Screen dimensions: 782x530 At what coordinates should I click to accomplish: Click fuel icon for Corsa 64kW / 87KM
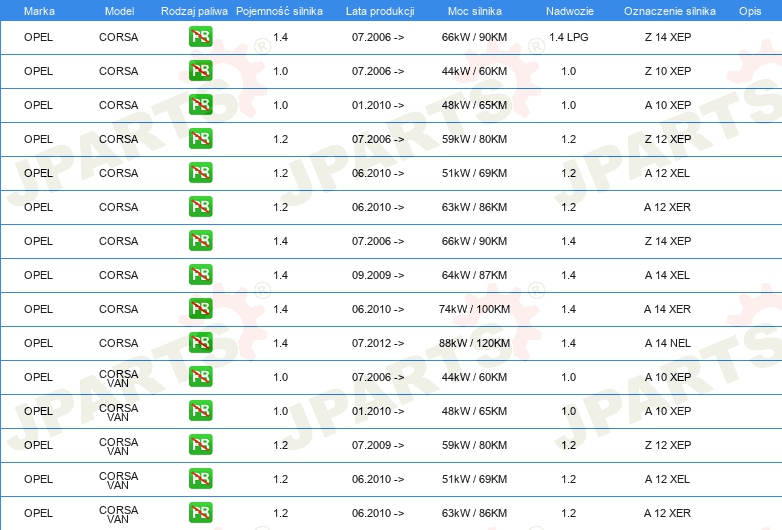[201, 275]
